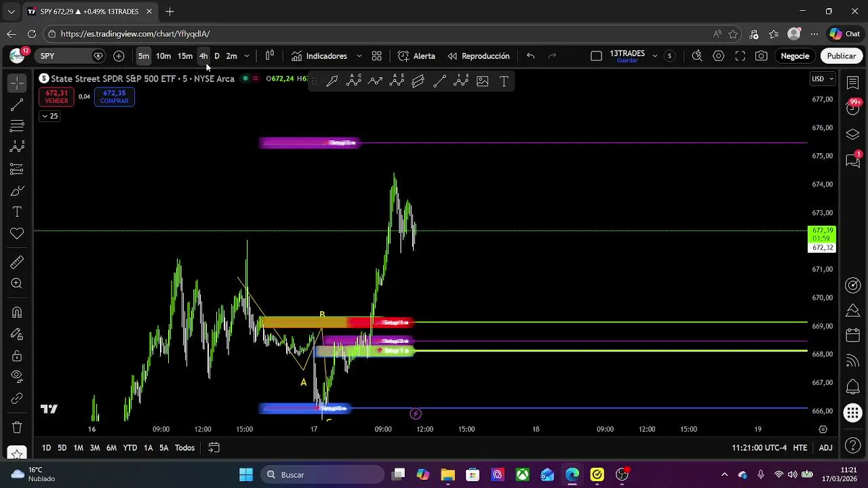Toggle hide all drawings eye icon

pyautogui.click(x=17, y=377)
